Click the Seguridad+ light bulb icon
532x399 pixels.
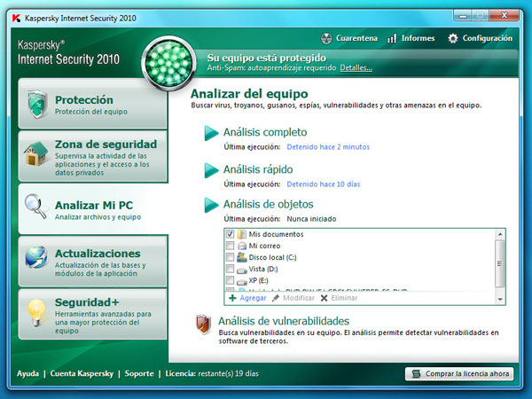(36, 312)
